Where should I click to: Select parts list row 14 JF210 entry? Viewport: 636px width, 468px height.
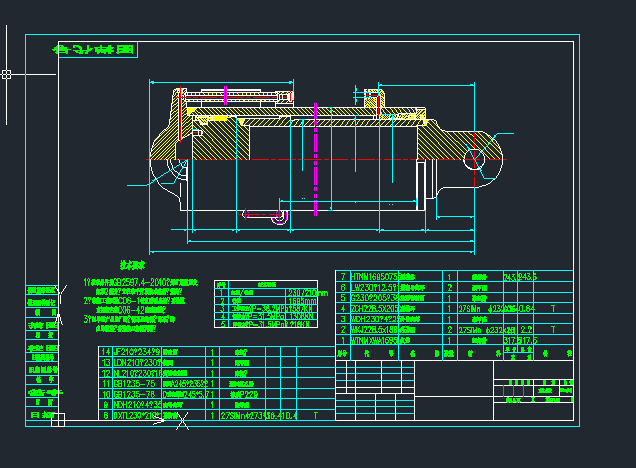pyautogui.click(x=138, y=352)
